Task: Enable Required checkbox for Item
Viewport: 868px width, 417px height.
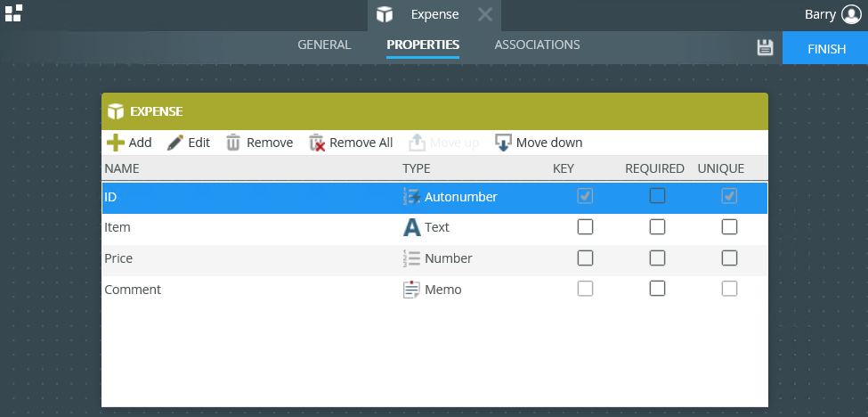Action: click(657, 227)
